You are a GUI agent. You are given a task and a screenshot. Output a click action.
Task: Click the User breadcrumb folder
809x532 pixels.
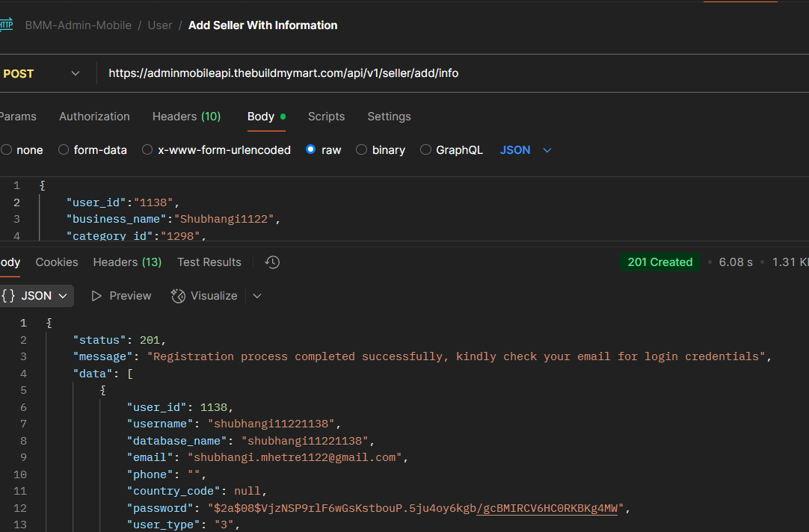(x=160, y=25)
